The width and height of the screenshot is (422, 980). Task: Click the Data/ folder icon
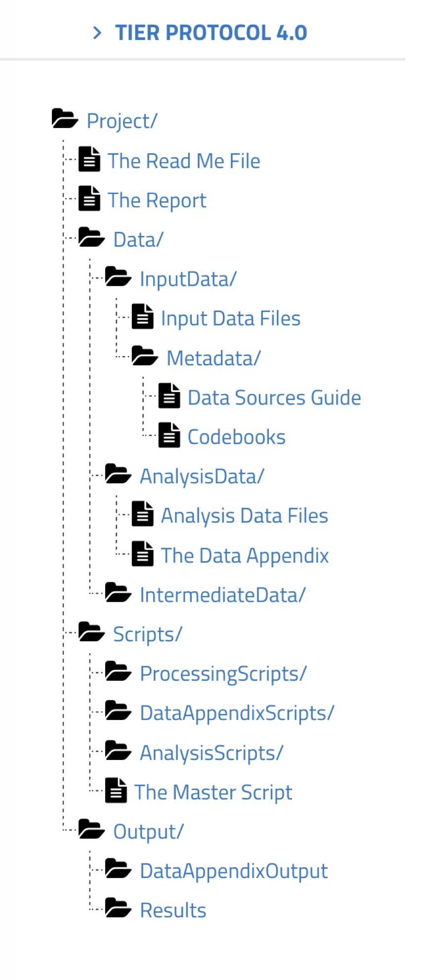(91, 237)
